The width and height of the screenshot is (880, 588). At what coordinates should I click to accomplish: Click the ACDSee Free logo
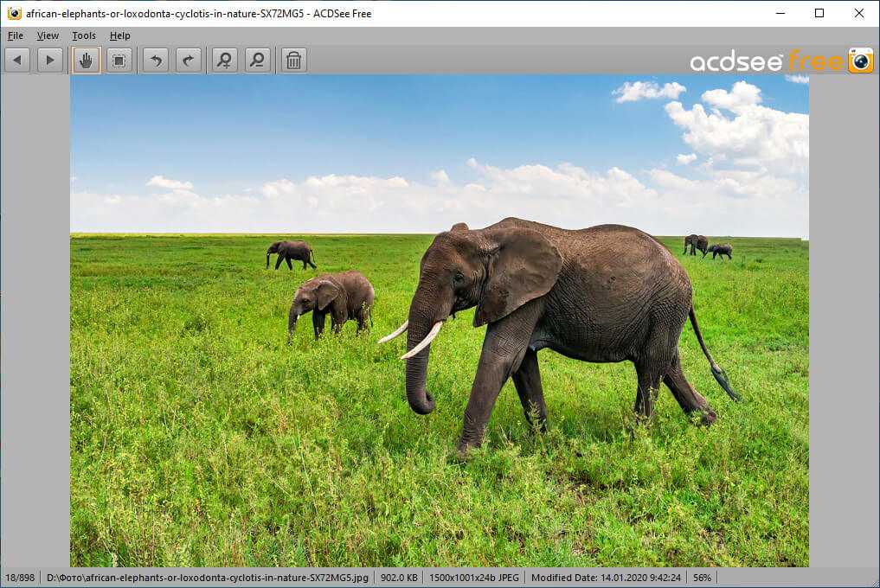tap(780, 61)
